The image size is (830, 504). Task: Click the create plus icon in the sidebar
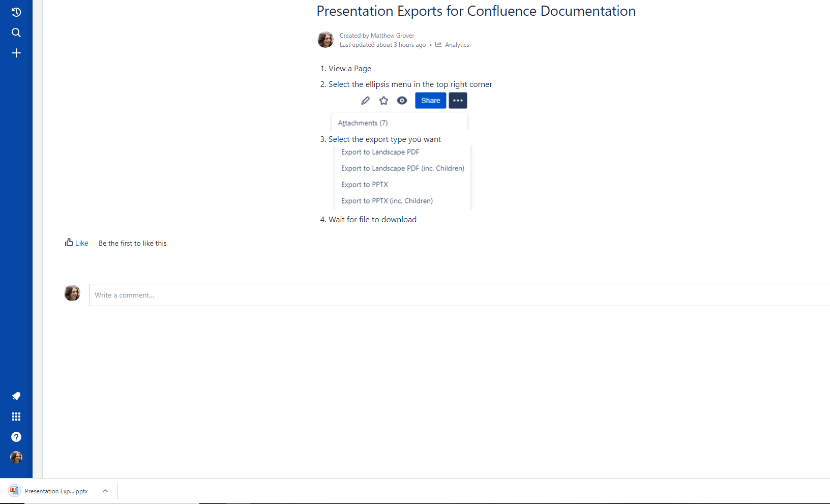tap(16, 53)
